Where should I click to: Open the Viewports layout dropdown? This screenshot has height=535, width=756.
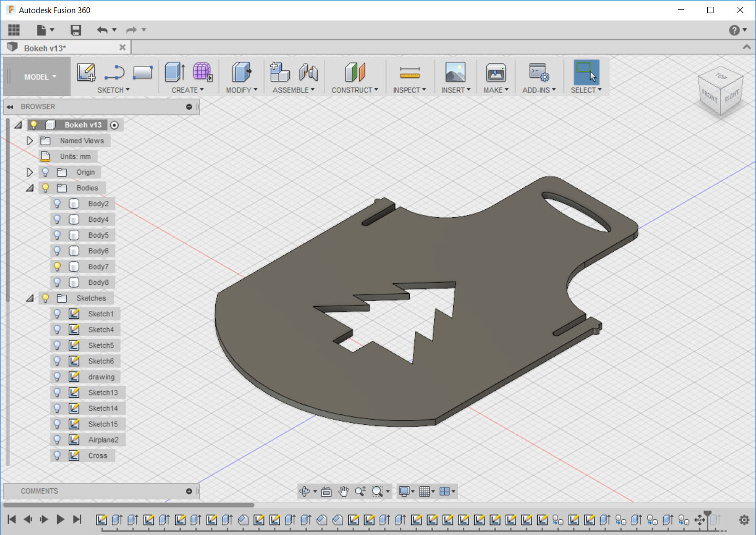(x=447, y=491)
